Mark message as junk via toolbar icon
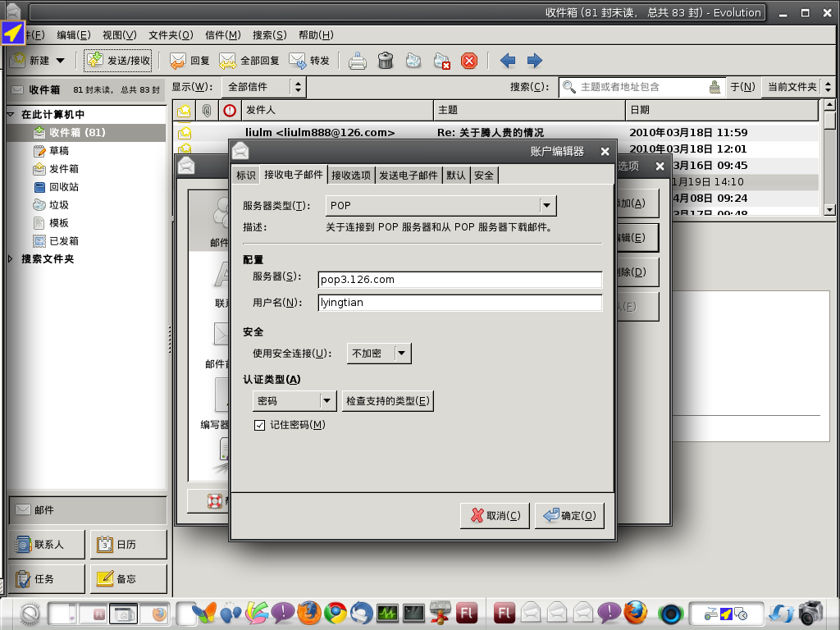This screenshot has height=630, width=840. (413, 61)
